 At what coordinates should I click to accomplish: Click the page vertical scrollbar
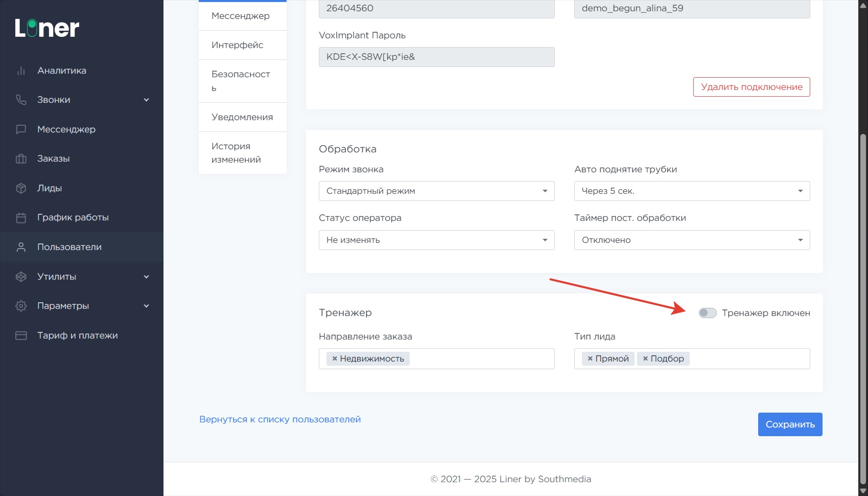click(x=863, y=307)
